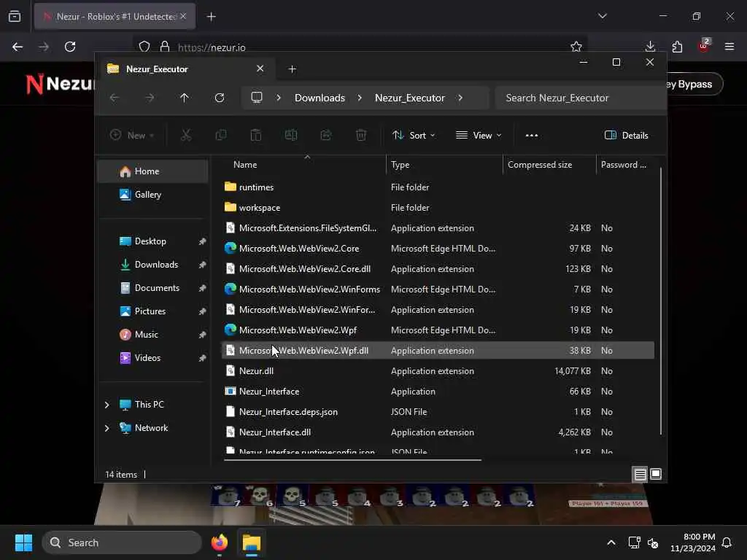
Task: Open Firefox extensions puzzle icon
Action: 677,47
